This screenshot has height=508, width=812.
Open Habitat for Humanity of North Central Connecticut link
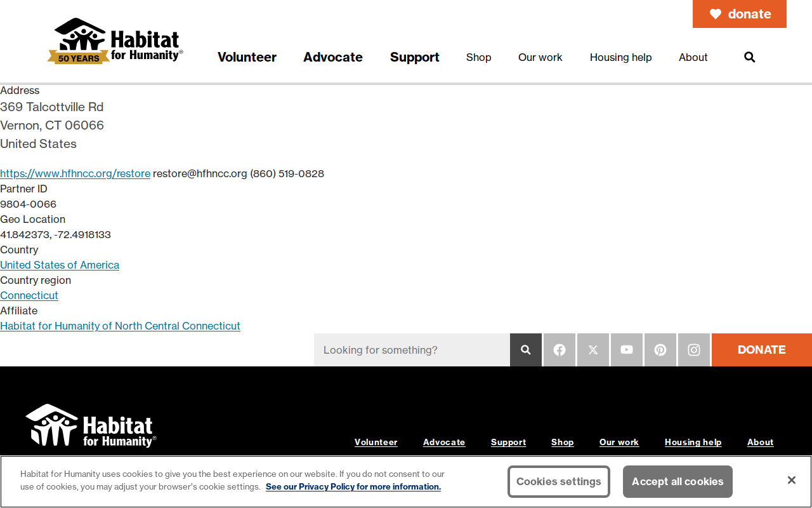[120, 326]
